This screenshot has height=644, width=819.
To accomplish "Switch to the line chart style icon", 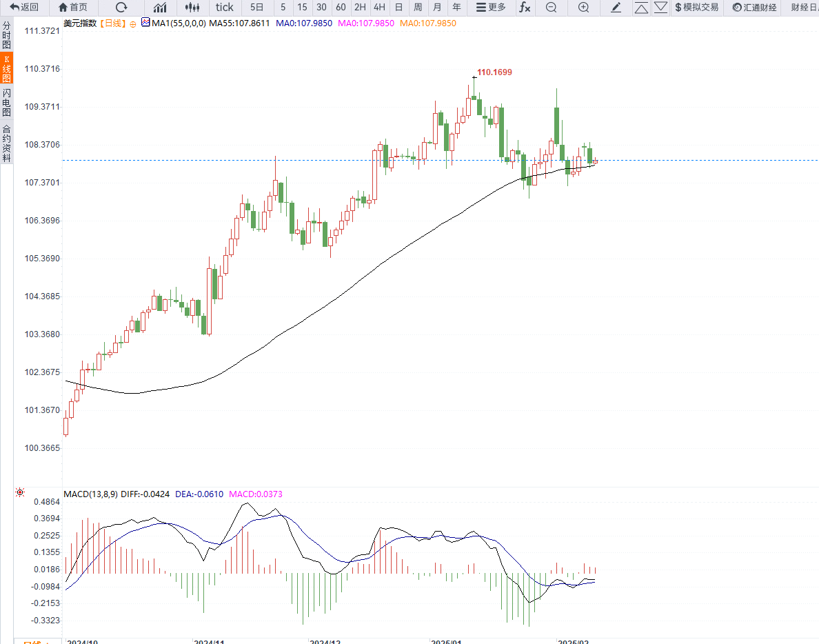I will click(160, 8).
